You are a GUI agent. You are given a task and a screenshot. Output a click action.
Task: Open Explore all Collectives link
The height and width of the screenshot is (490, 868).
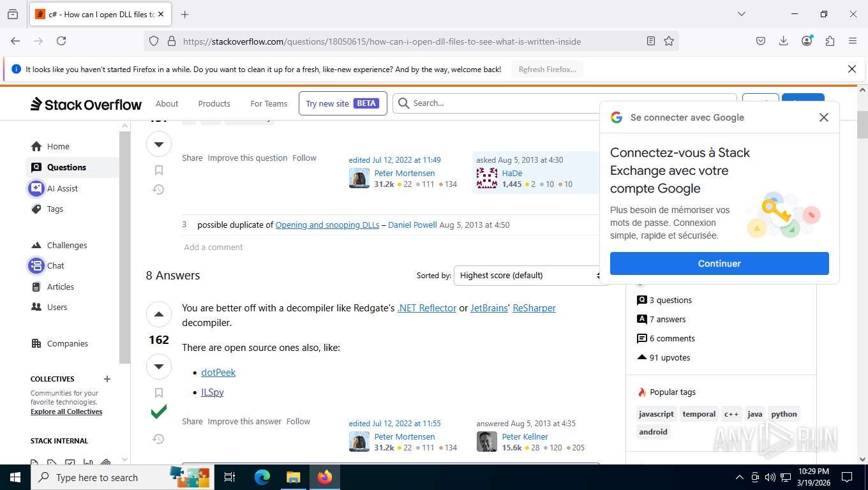click(x=66, y=412)
